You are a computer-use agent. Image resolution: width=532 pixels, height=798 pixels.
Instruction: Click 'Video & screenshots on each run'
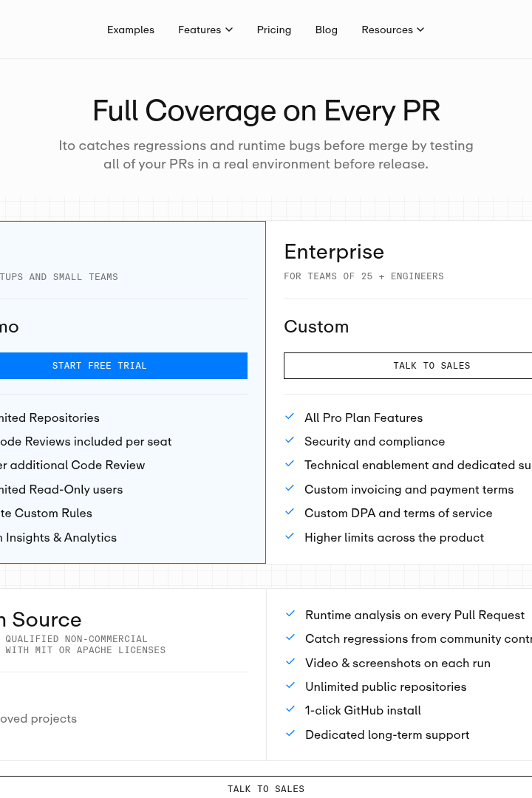pyautogui.click(x=398, y=663)
